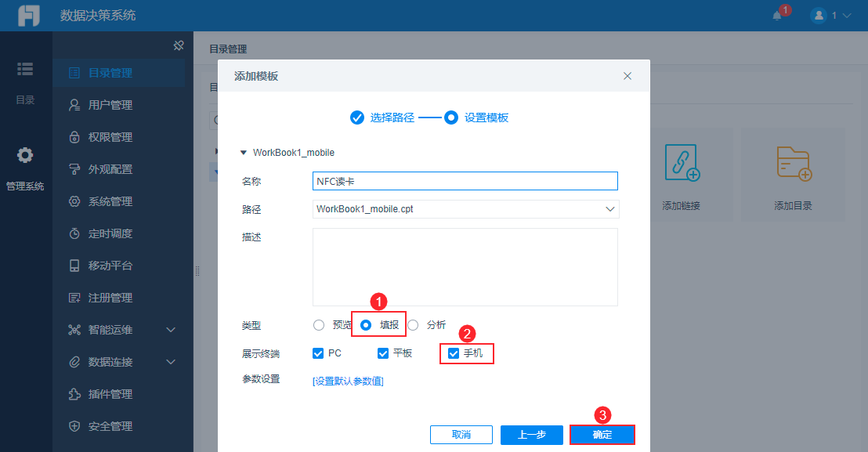Click the 目录管理 menu icon
The image size is (868, 452).
(74, 73)
